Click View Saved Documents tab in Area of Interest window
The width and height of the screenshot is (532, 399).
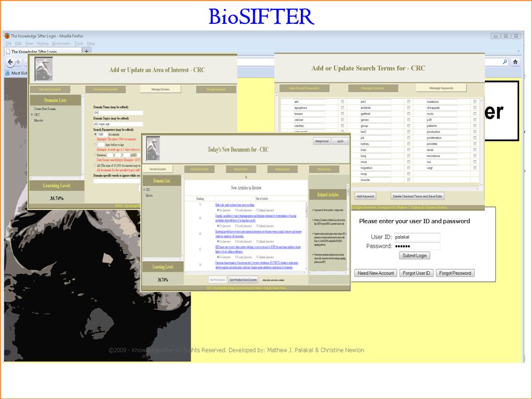[105, 89]
